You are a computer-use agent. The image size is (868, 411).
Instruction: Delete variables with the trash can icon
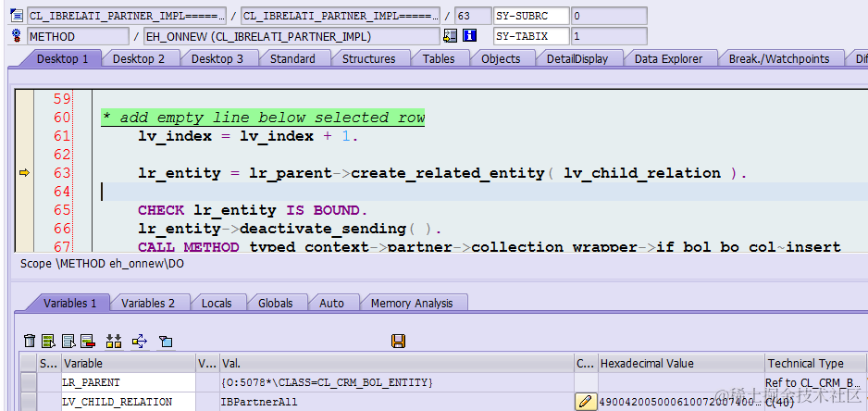click(x=31, y=342)
